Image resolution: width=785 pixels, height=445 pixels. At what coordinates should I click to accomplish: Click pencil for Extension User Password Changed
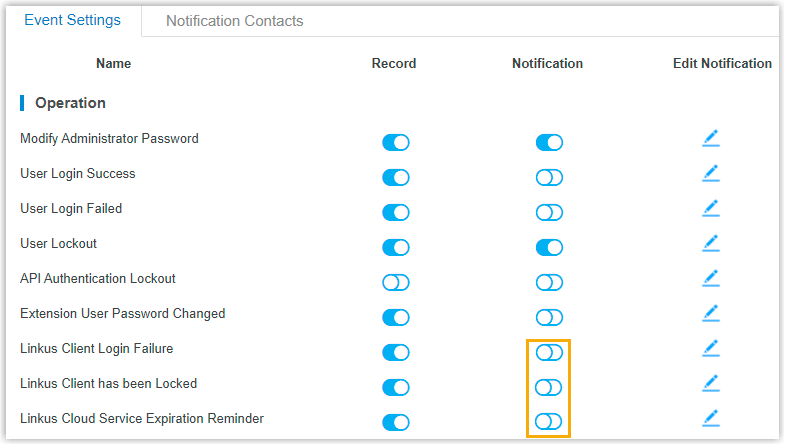(710, 314)
